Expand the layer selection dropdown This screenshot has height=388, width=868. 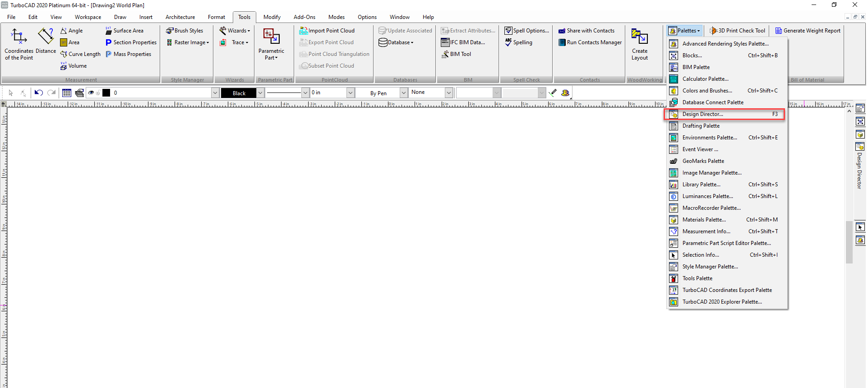coord(215,93)
